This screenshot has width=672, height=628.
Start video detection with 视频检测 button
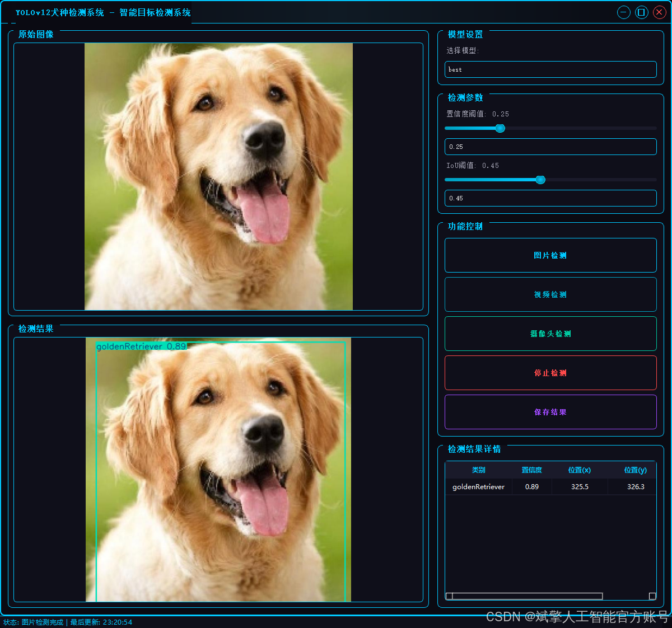pyautogui.click(x=550, y=294)
